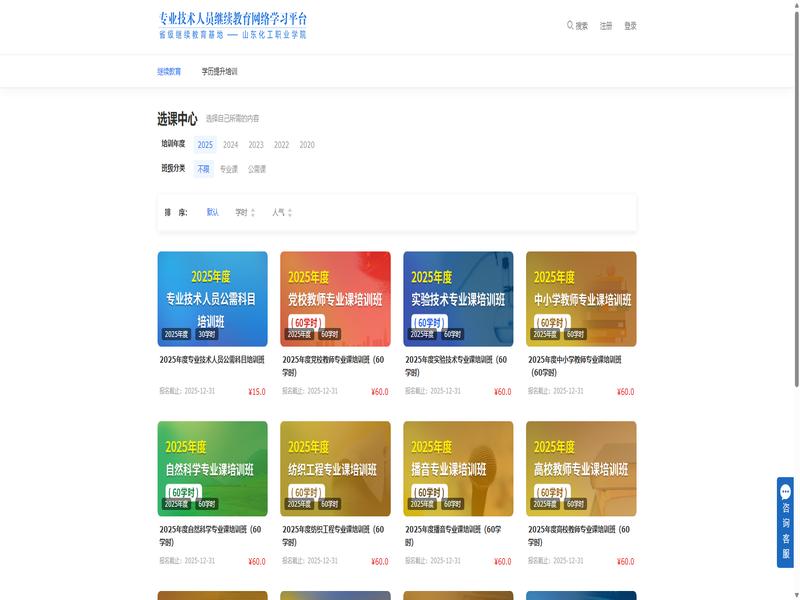800x600 pixels.
Task: Select training year 2024 filter
Action: click(230, 145)
